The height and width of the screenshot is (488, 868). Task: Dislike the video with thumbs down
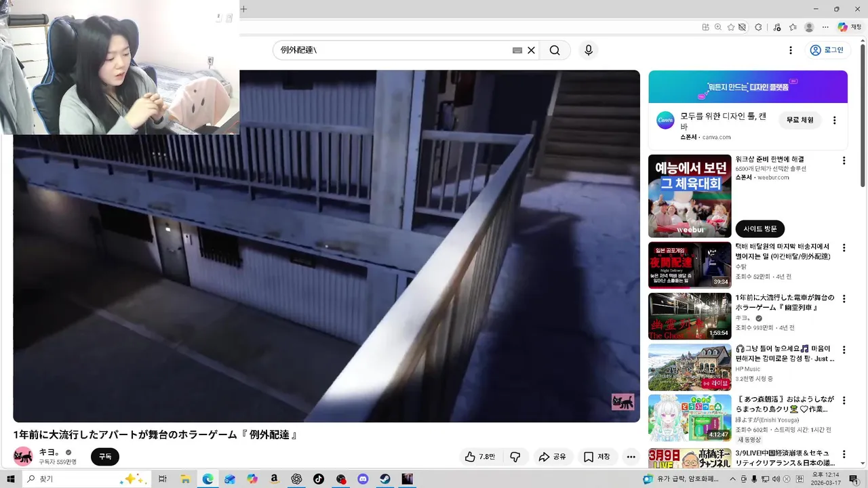point(515,457)
